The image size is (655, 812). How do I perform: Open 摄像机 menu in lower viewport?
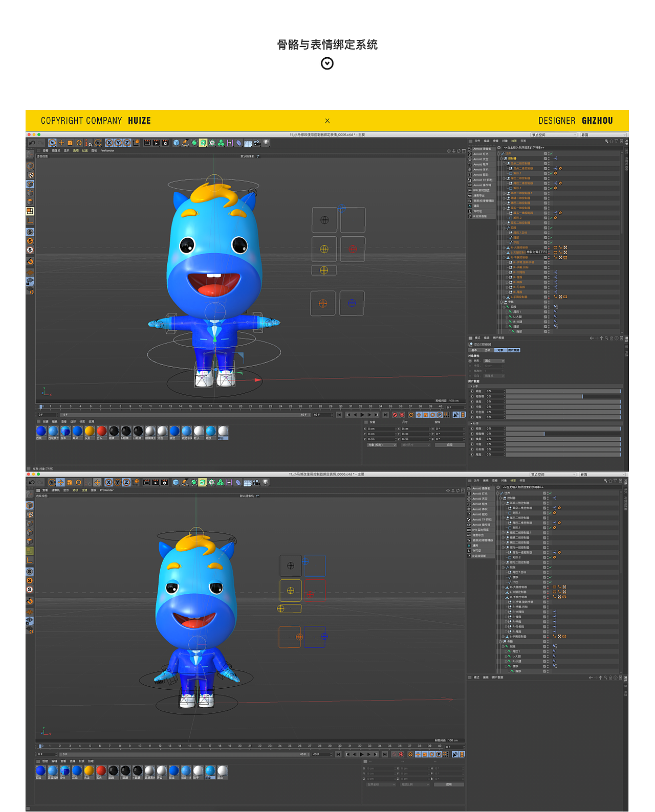(55, 490)
